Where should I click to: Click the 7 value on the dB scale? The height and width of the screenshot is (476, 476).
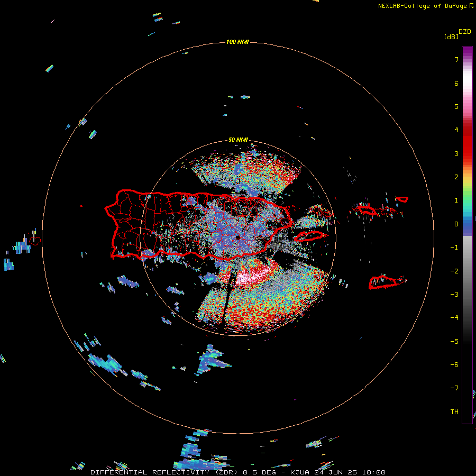(456, 59)
